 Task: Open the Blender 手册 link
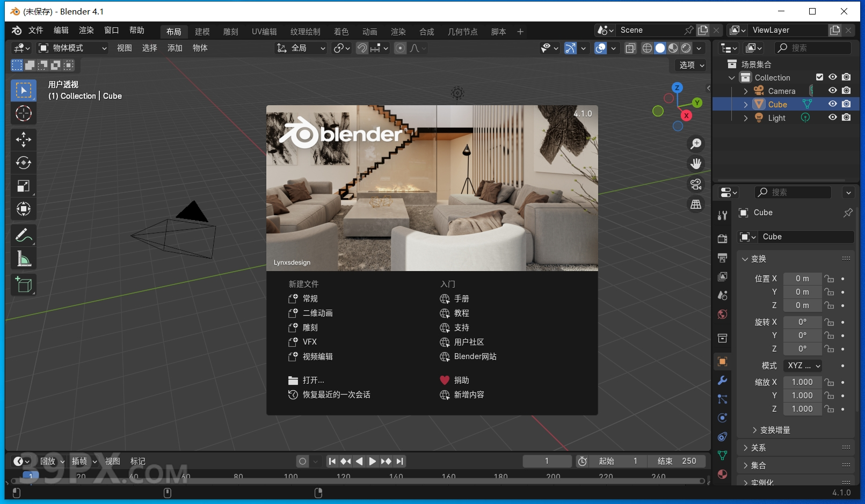[461, 298]
